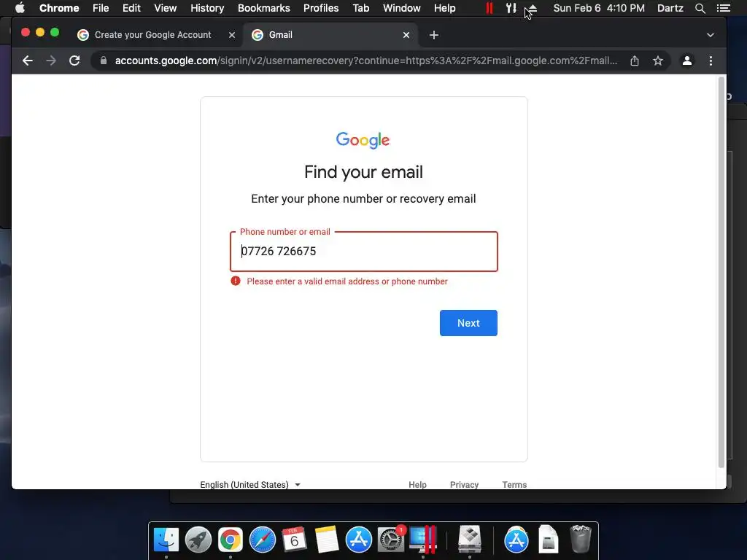This screenshot has width=747, height=560.
Task: Open the share page icon
Action: click(x=635, y=61)
